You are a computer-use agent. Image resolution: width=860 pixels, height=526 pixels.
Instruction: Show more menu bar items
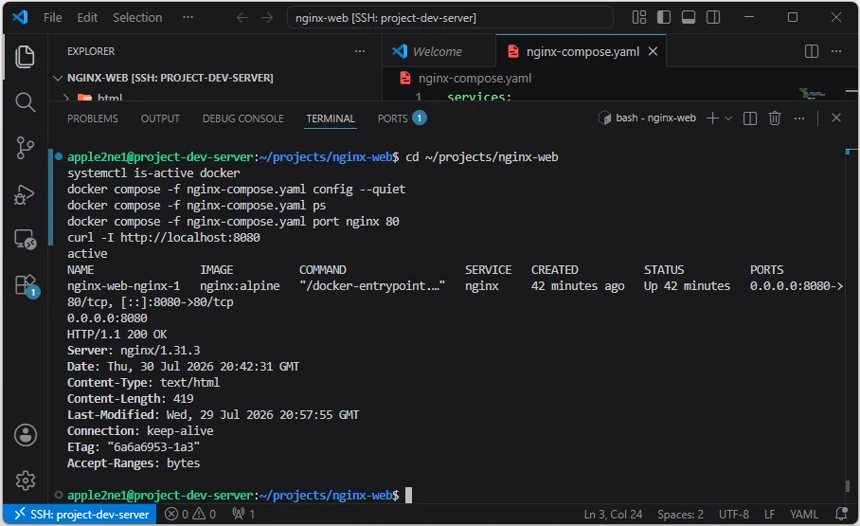(188, 18)
